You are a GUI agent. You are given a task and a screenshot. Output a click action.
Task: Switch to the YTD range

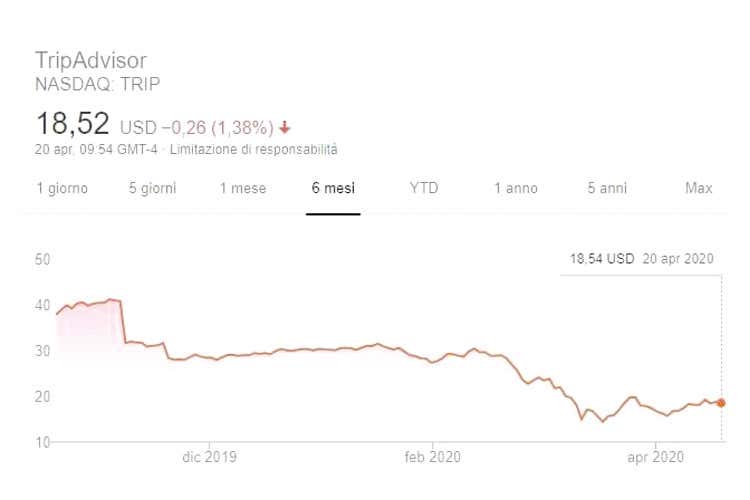coord(424,188)
